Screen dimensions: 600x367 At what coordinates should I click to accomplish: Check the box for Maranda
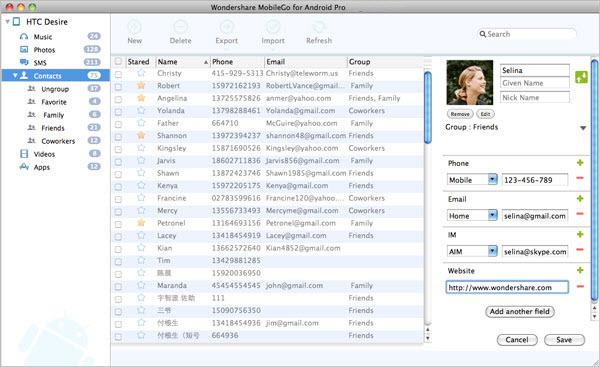(x=118, y=287)
